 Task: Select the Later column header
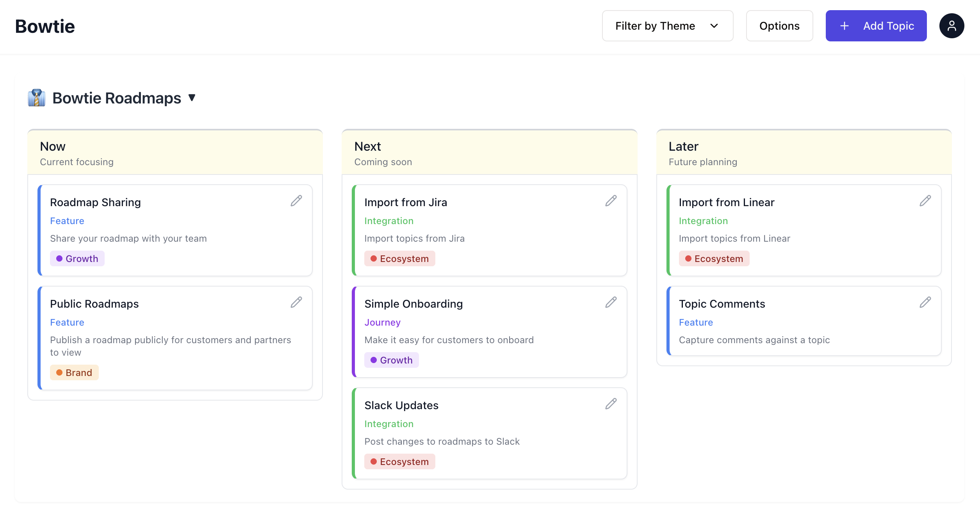point(683,146)
